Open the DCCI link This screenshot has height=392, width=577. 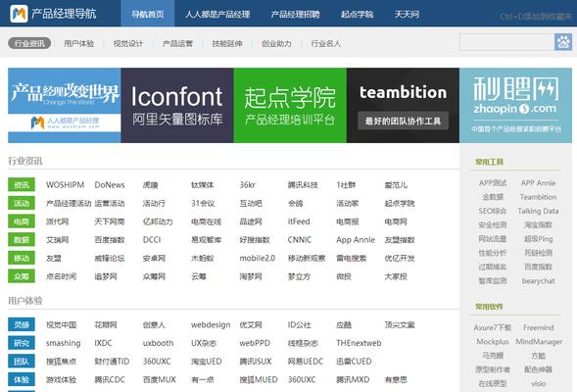[x=152, y=240]
